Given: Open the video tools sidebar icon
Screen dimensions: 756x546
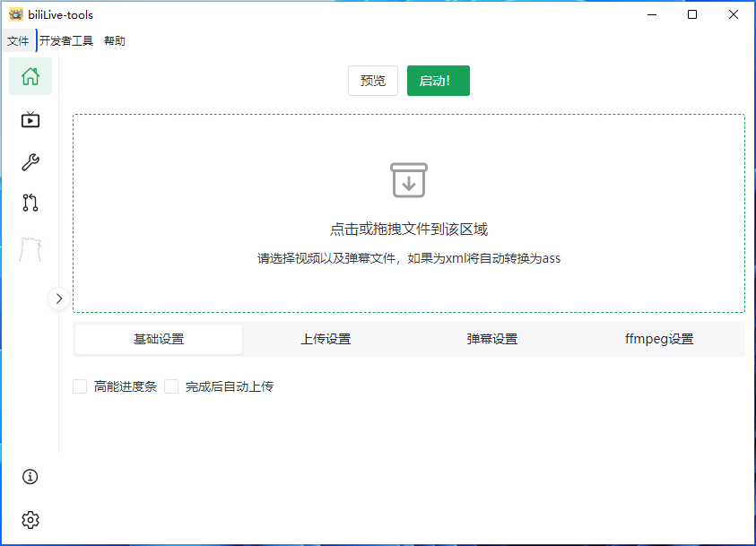Looking at the screenshot, I should [x=30, y=119].
